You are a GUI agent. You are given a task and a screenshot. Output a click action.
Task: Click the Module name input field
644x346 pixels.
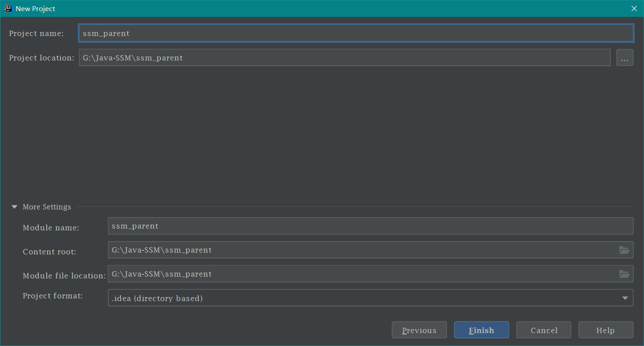coord(370,226)
